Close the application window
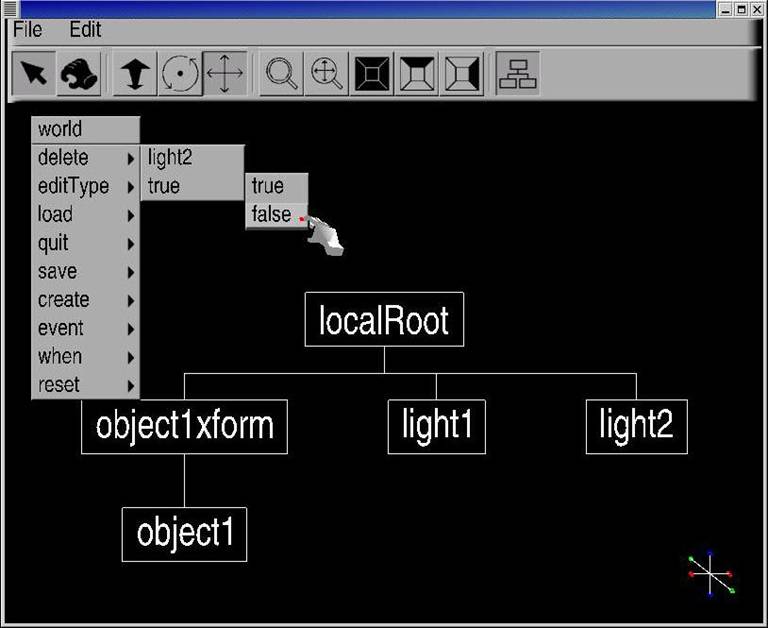Viewport: 768px width, 628px height. coord(757,9)
